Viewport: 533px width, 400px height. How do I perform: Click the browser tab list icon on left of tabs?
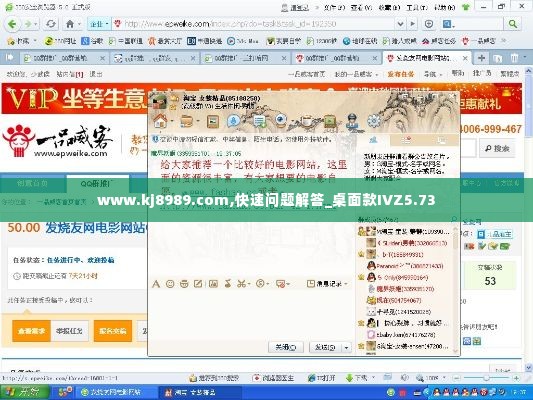click(10, 57)
